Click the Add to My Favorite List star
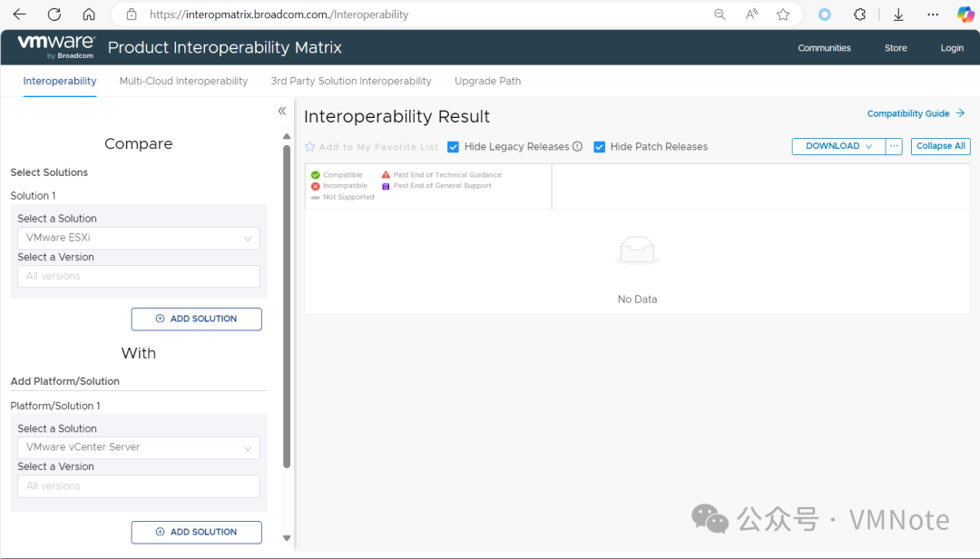Image resolution: width=980 pixels, height=559 pixels. pyautogui.click(x=310, y=147)
